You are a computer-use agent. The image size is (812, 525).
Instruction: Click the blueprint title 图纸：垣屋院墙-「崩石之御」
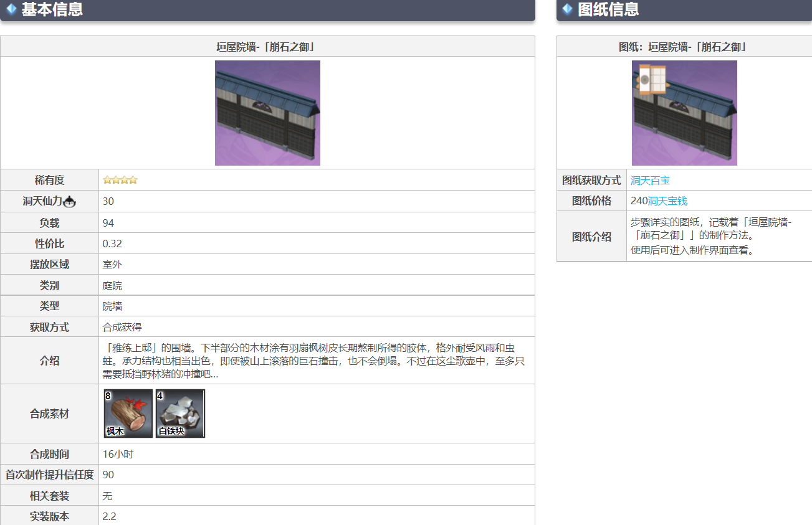683,47
